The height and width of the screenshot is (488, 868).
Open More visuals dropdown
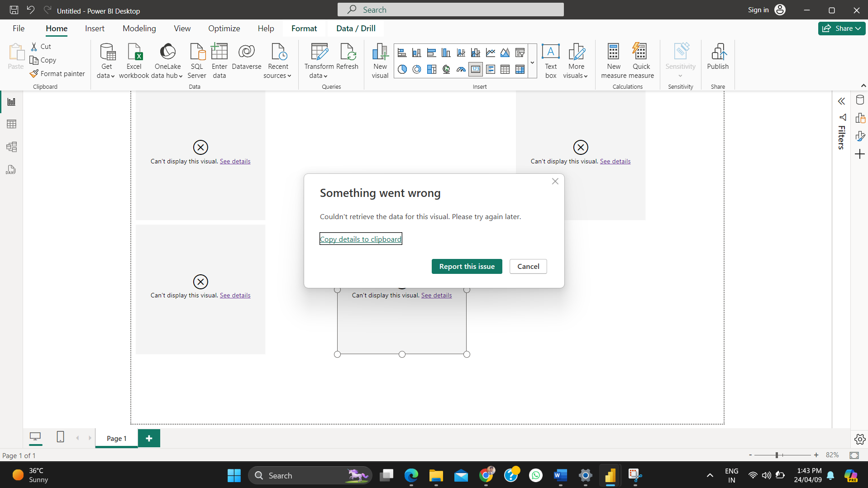pyautogui.click(x=576, y=61)
